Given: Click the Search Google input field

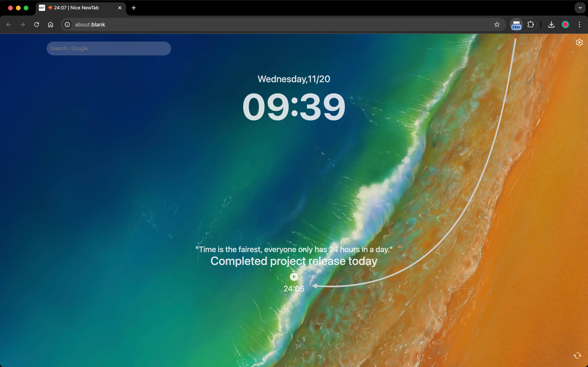Looking at the screenshot, I should (x=109, y=48).
